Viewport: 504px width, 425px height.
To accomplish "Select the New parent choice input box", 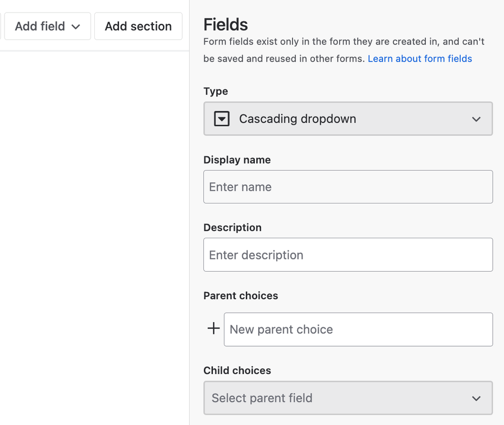I will pos(358,330).
